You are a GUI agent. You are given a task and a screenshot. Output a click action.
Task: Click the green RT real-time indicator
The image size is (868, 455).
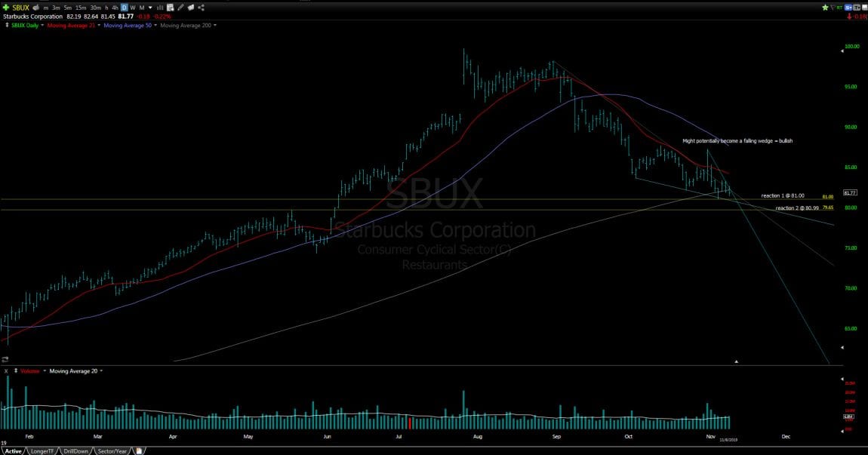(x=839, y=8)
